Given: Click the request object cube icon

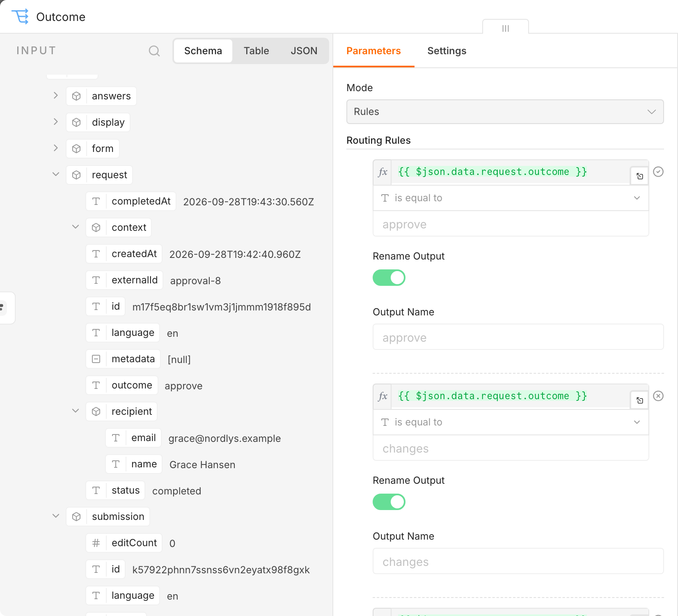Looking at the screenshot, I should click(x=76, y=175).
